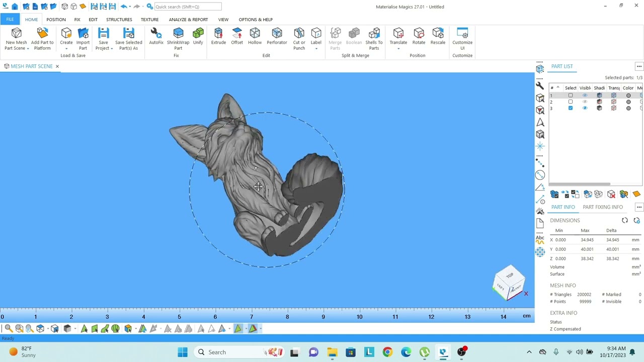Choose the Cut or Punch tool
Screen dimensions: 644x362
[299, 39]
